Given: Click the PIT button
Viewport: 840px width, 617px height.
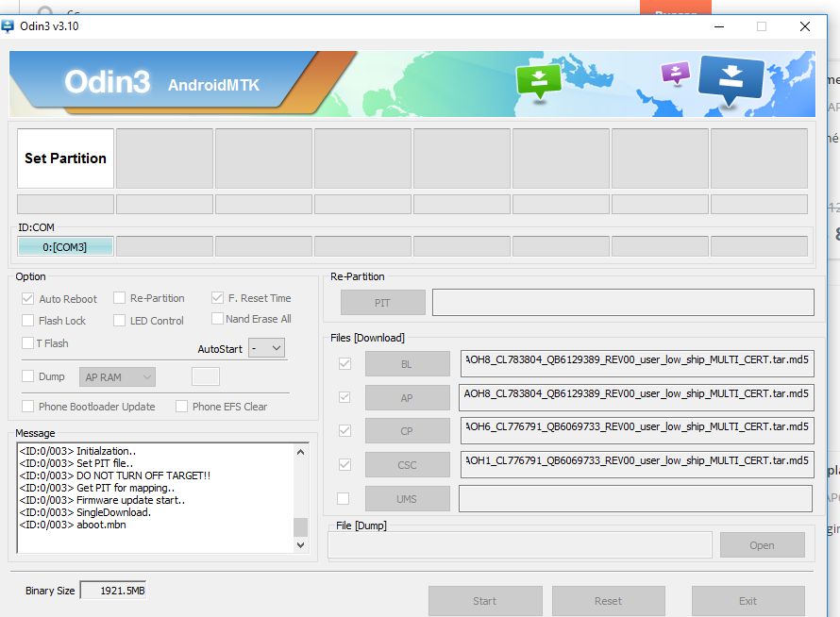Looking at the screenshot, I should point(382,303).
